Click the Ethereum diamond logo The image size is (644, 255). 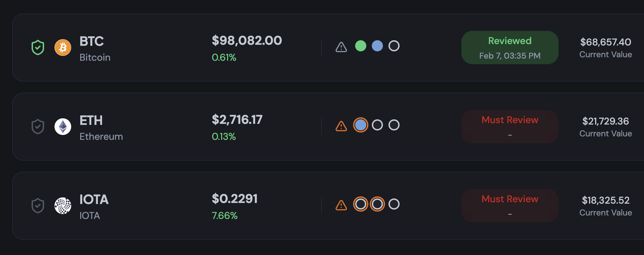coord(63,127)
